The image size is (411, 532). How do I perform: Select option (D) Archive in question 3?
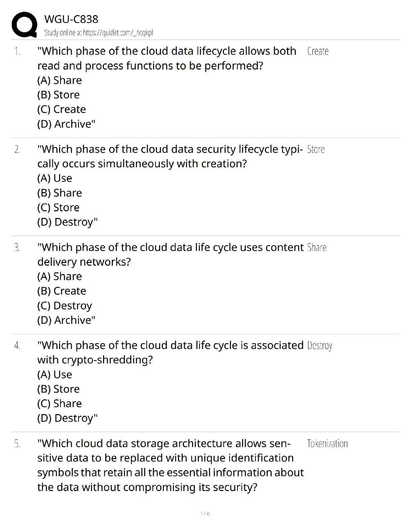point(66,320)
